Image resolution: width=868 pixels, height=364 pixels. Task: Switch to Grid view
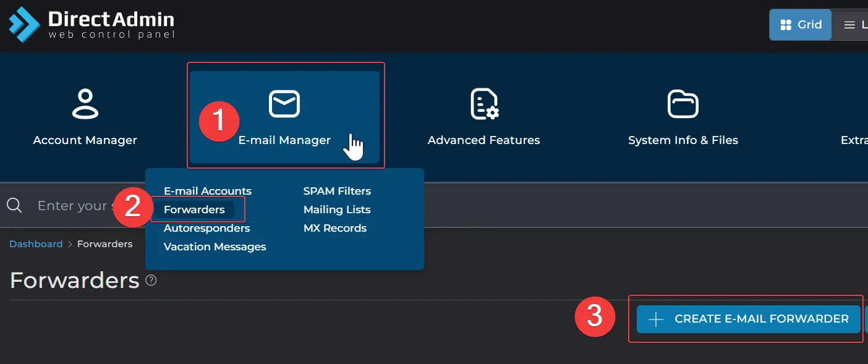(801, 25)
